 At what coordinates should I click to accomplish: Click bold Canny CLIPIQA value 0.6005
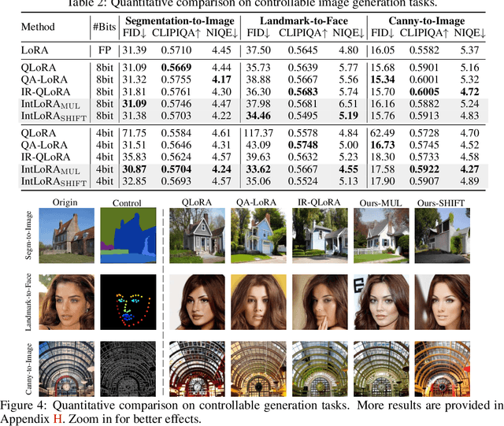point(424,91)
